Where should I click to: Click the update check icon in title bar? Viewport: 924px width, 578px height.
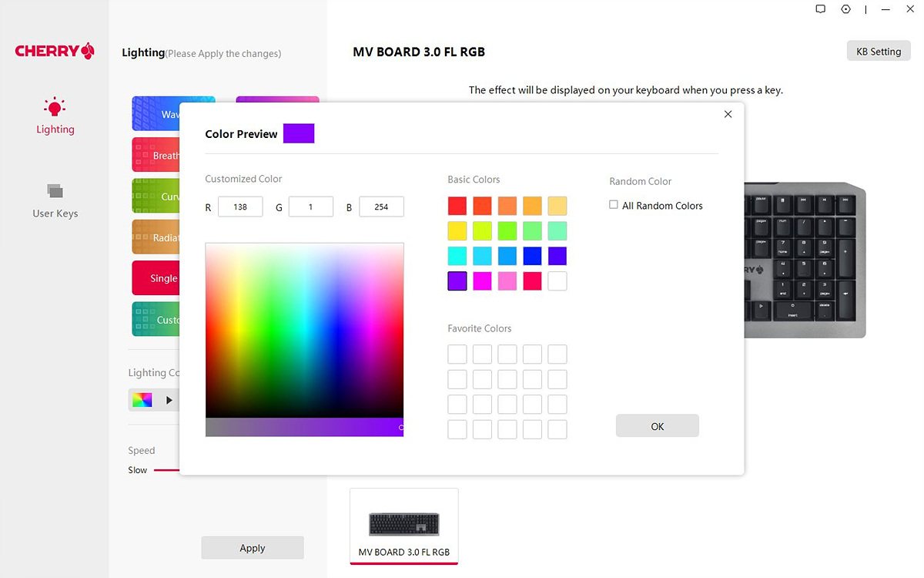click(x=845, y=9)
